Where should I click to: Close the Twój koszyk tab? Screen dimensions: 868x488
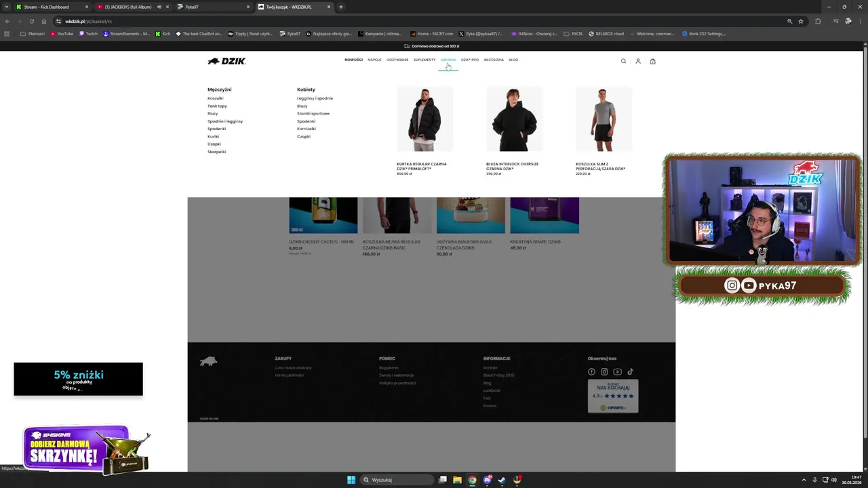[329, 7]
